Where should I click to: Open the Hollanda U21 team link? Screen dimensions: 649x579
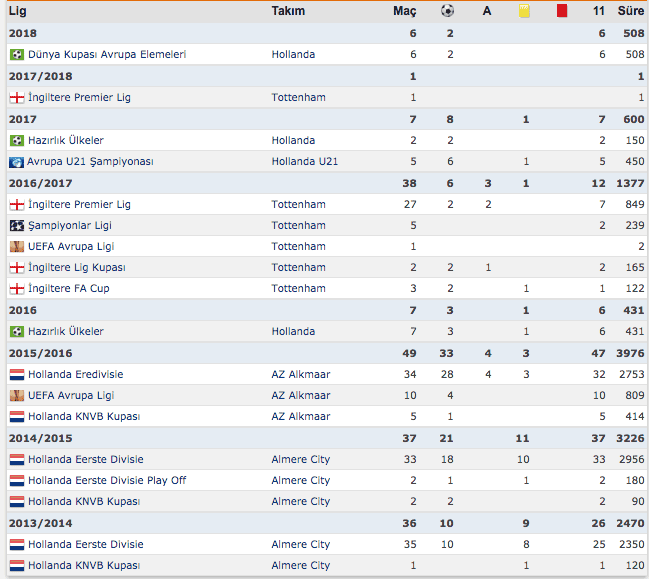pos(305,161)
